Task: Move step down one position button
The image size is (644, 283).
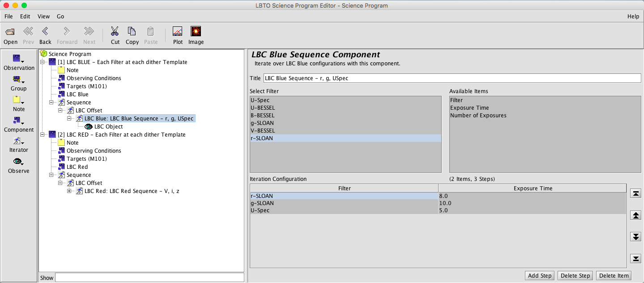Action: 635,236
